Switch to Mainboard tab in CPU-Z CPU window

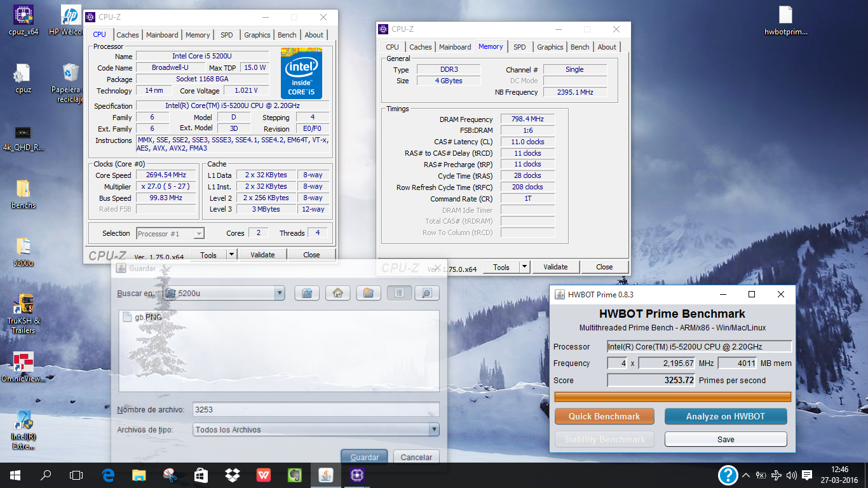tap(162, 35)
